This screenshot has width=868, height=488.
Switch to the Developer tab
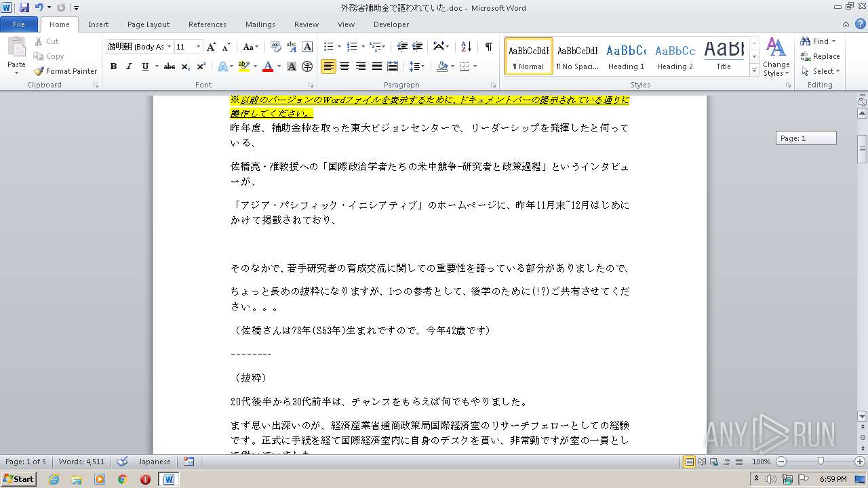coord(391,24)
